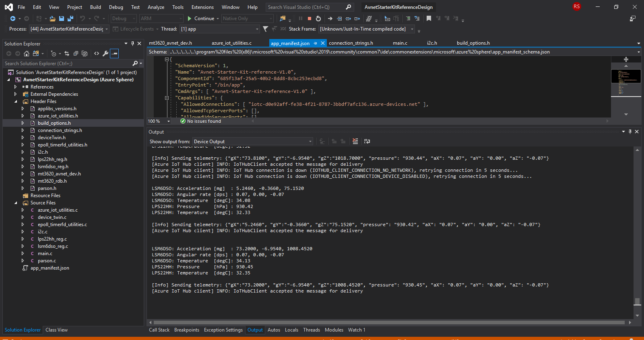This screenshot has height=340, width=644.
Task: Stop debugging with the red square button
Action: pos(309,19)
